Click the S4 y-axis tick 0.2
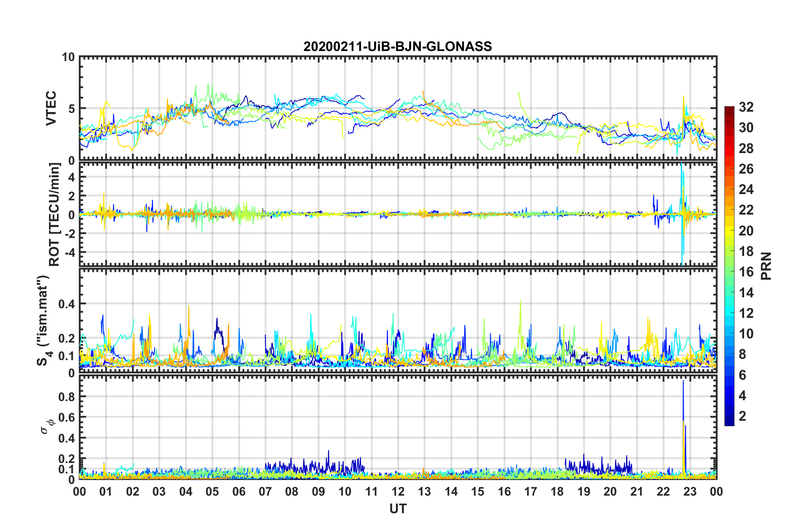This screenshot has width=796, height=532. click(x=67, y=338)
